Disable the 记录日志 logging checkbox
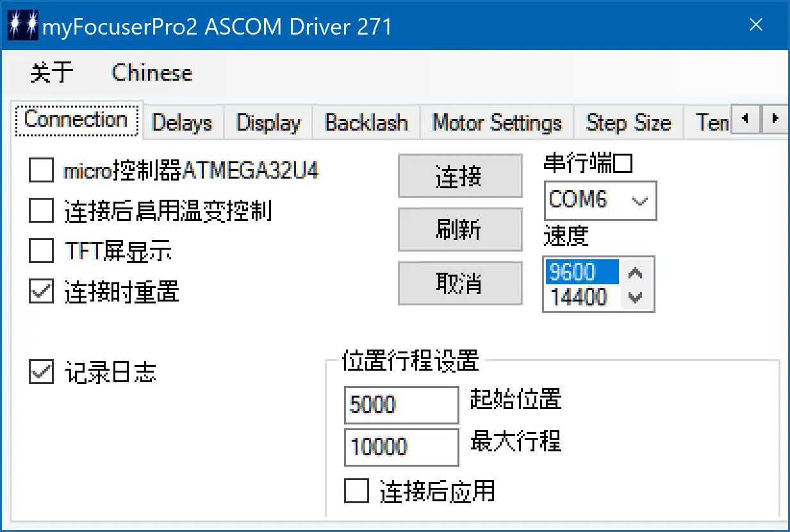Image resolution: width=790 pixels, height=532 pixels. coord(42,373)
